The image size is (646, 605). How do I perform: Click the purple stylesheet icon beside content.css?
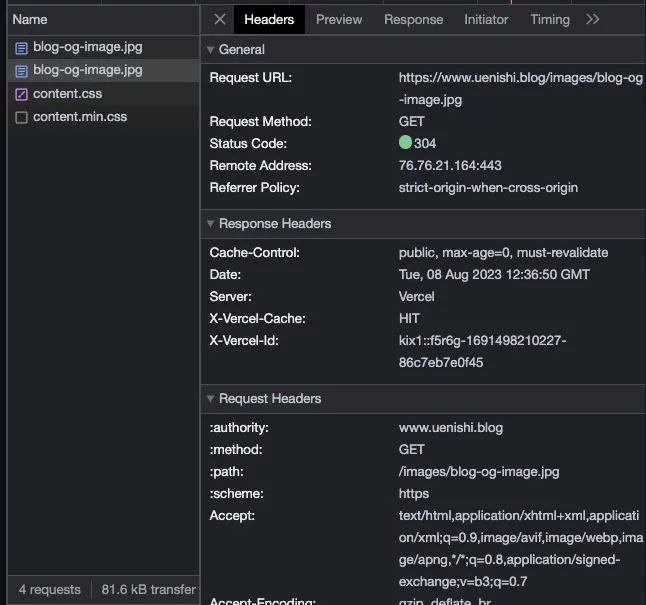pos(21,94)
